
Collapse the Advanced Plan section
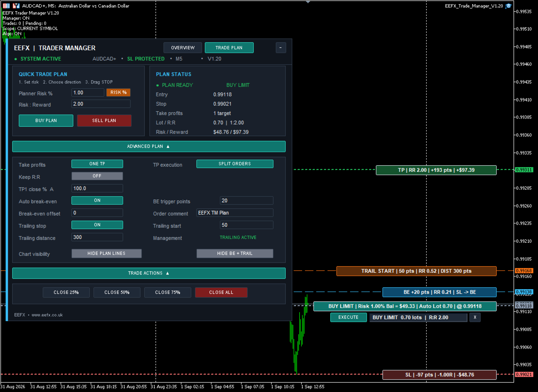[x=148, y=146]
